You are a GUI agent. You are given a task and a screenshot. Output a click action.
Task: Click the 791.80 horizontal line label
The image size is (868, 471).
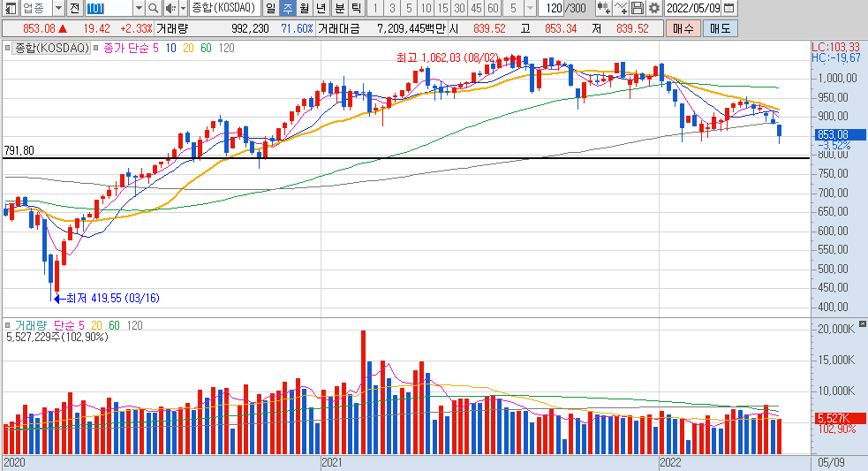pos(19,151)
